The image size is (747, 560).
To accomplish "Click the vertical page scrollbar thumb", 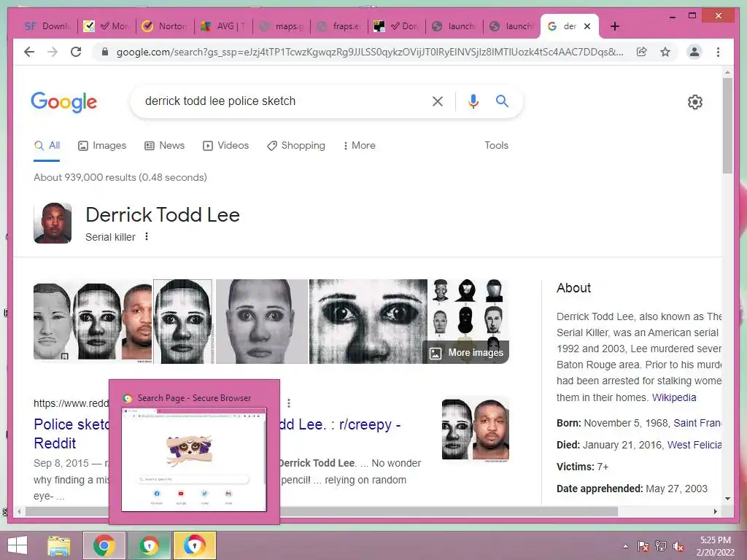I will pyautogui.click(x=727, y=125).
